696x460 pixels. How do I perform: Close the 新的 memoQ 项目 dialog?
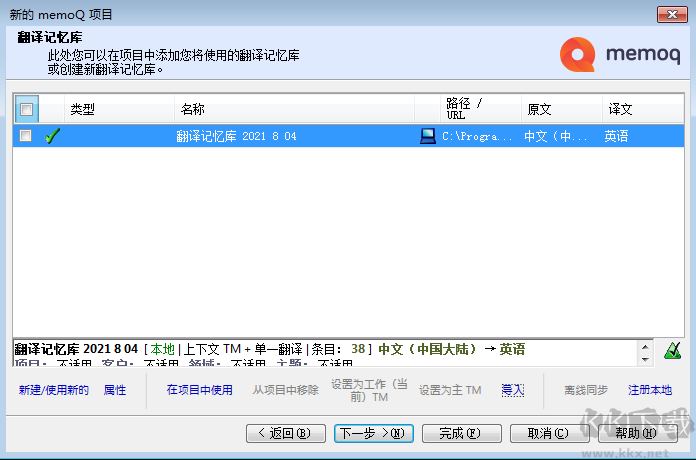672,15
